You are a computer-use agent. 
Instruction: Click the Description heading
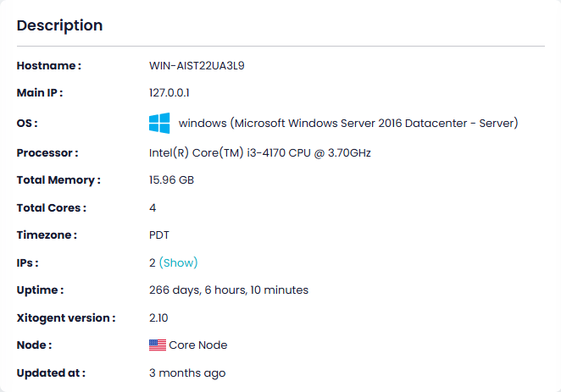tap(59, 25)
